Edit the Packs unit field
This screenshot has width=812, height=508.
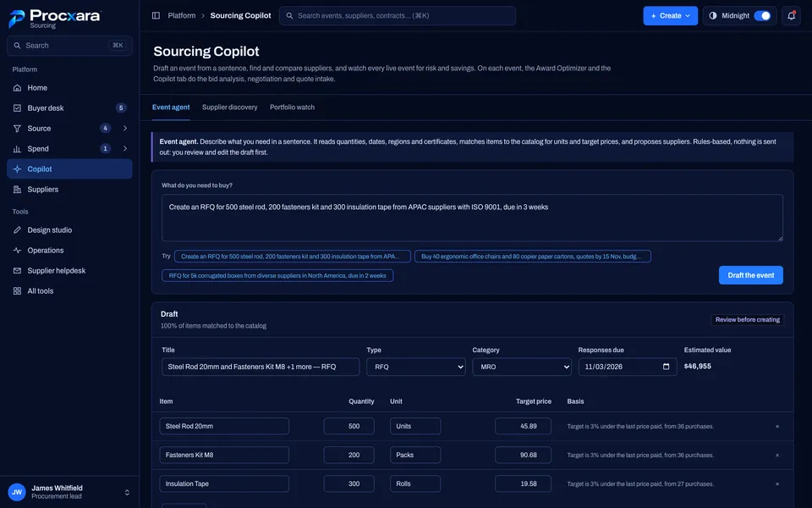click(x=415, y=456)
